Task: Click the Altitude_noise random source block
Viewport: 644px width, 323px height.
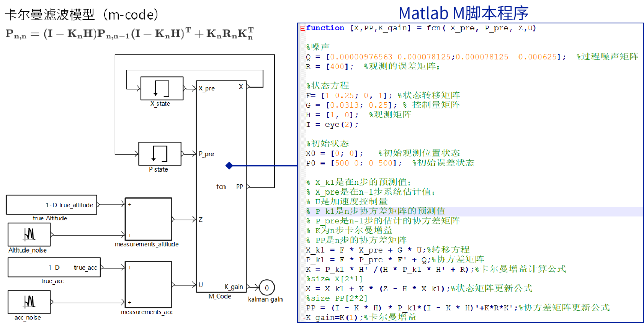Action: coord(29,234)
